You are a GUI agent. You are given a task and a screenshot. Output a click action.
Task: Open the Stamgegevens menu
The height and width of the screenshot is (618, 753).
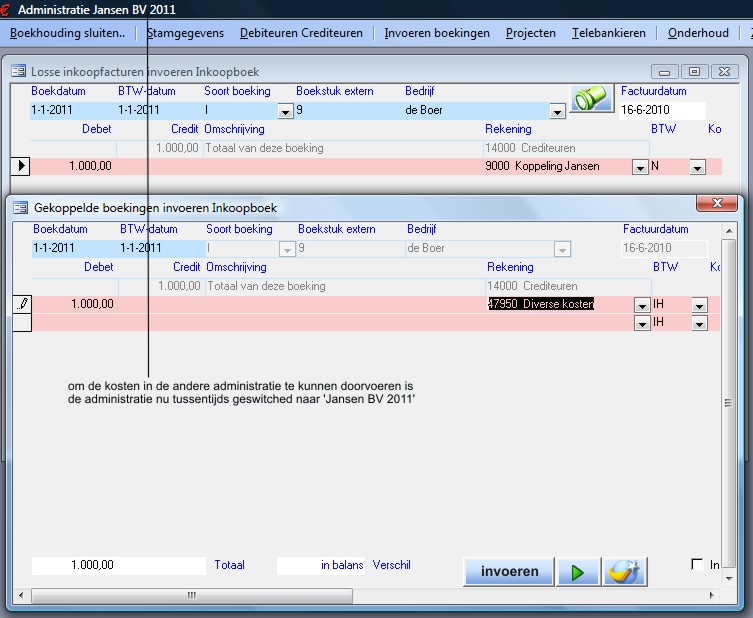[x=185, y=33]
